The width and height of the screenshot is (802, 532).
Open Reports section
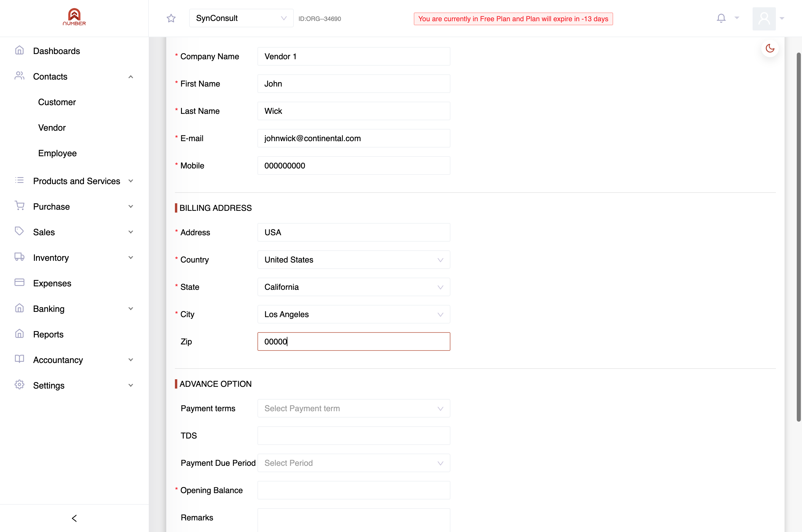point(48,335)
